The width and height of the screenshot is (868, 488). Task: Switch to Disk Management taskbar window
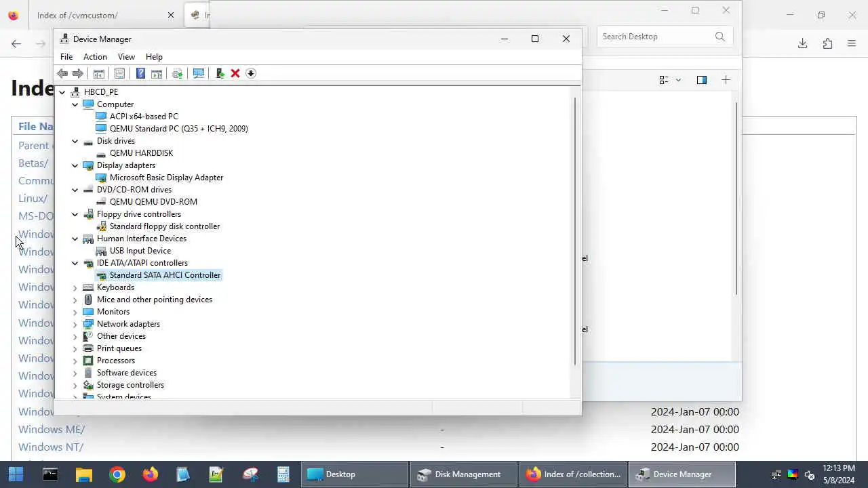tap(463, 474)
